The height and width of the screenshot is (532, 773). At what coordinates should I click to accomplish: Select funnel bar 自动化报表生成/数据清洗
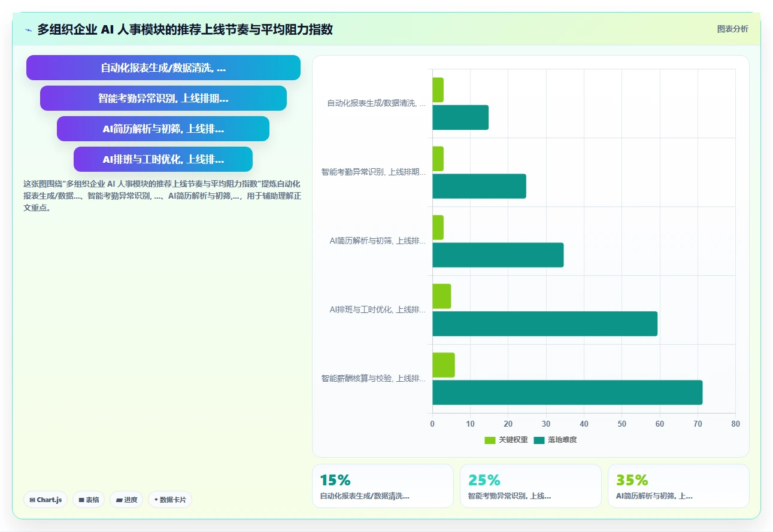coord(163,68)
